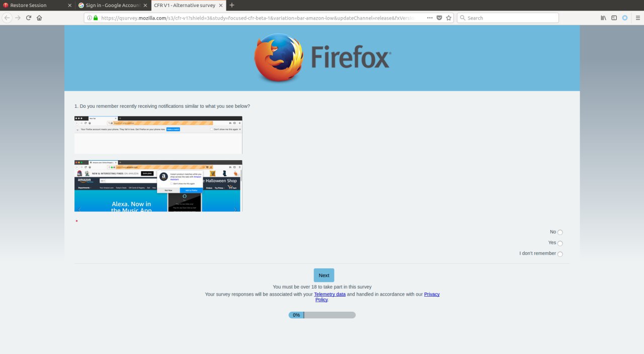
Task: Open the Library icon in toolbar
Action: point(603,18)
